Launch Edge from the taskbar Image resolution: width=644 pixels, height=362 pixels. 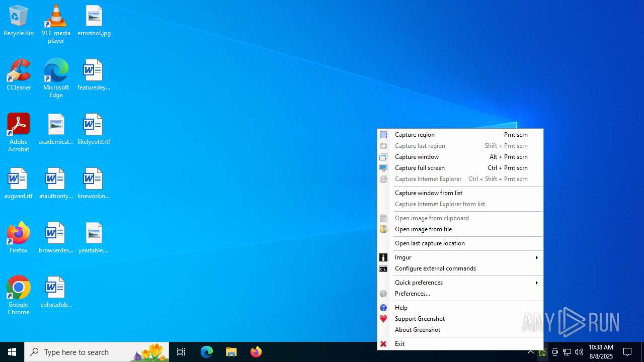207,352
